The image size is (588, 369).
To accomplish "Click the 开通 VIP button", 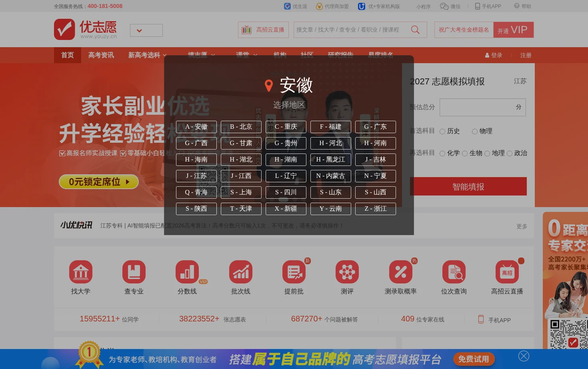I will click(x=514, y=30).
